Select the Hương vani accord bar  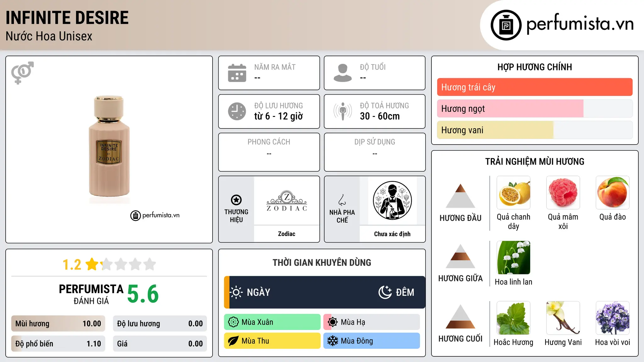click(x=535, y=130)
